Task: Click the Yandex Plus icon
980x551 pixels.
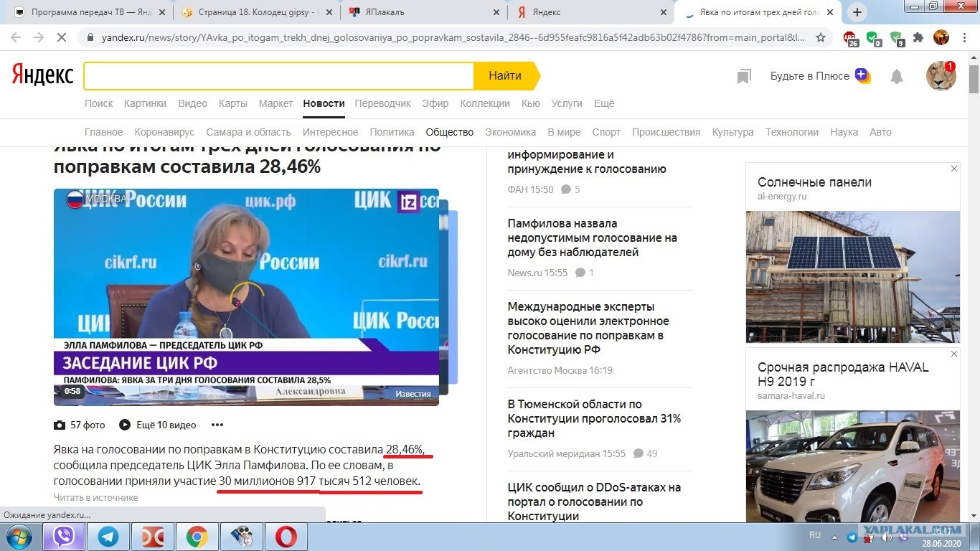Action: (862, 75)
